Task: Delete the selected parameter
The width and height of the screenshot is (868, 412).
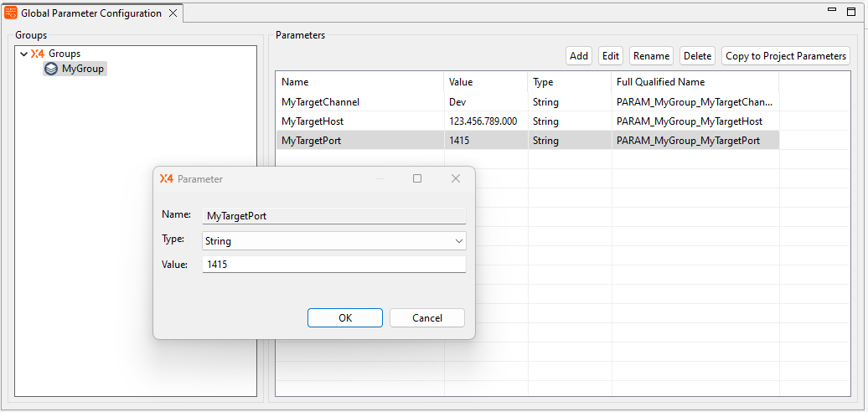Action: 697,56
